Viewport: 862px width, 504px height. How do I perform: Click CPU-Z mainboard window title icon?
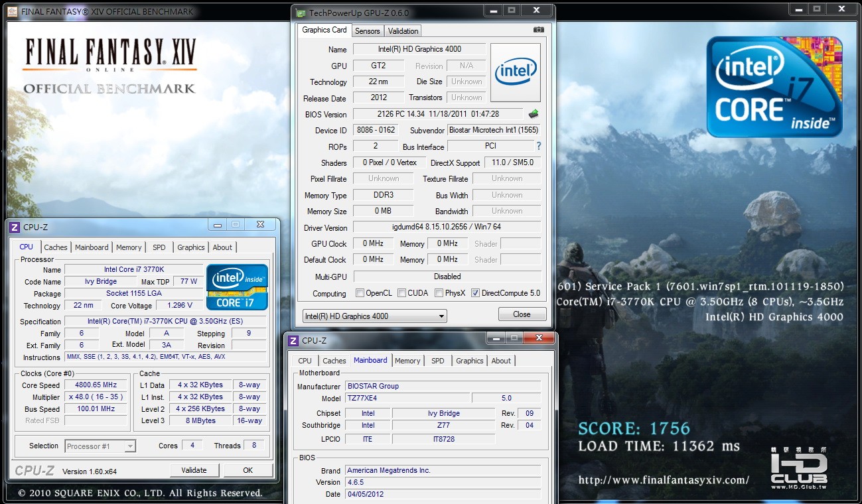coord(293,340)
